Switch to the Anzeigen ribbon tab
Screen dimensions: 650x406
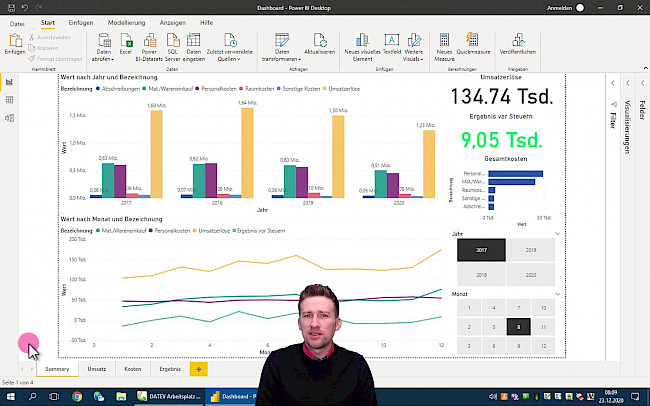click(172, 23)
